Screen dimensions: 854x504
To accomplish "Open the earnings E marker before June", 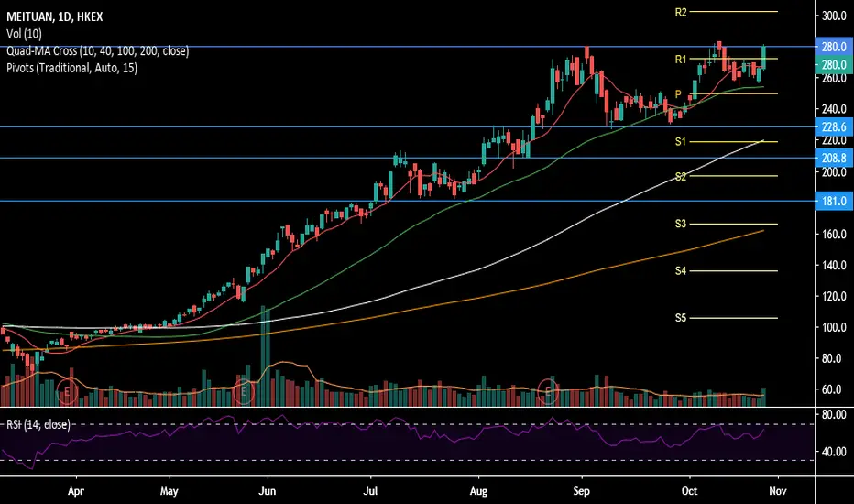I will click(244, 391).
